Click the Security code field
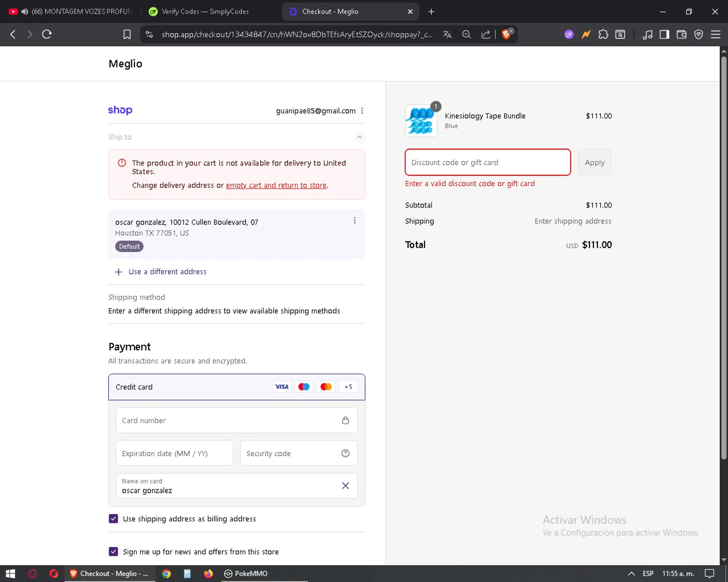This screenshot has width=728, height=582. coord(299,453)
